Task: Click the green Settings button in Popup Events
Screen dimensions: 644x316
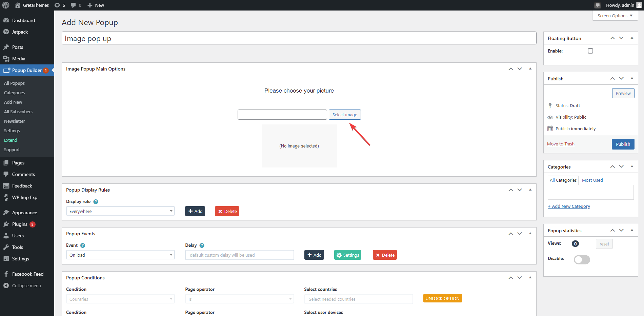Action: pos(348,255)
